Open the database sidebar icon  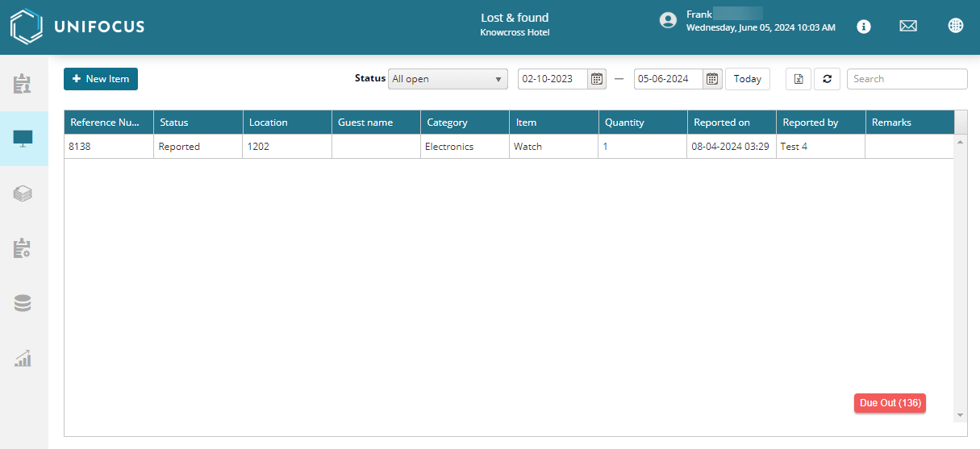tap(23, 303)
